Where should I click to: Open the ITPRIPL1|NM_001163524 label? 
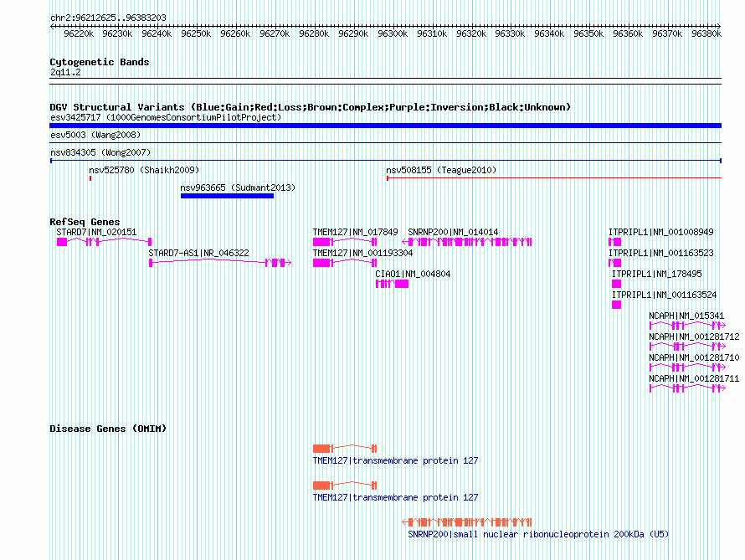pyautogui.click(x=664, y=295)
